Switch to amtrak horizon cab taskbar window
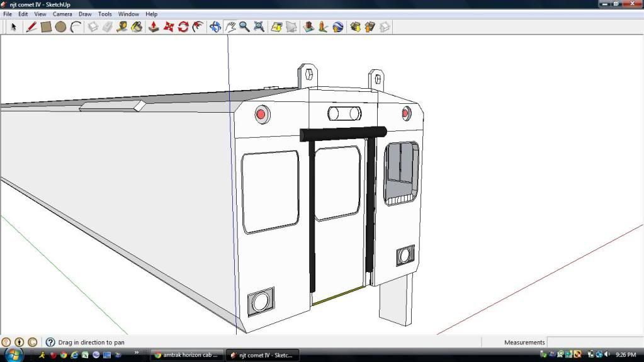The height and width of the screenshot is (362, 644). click(x=186, y=355)
